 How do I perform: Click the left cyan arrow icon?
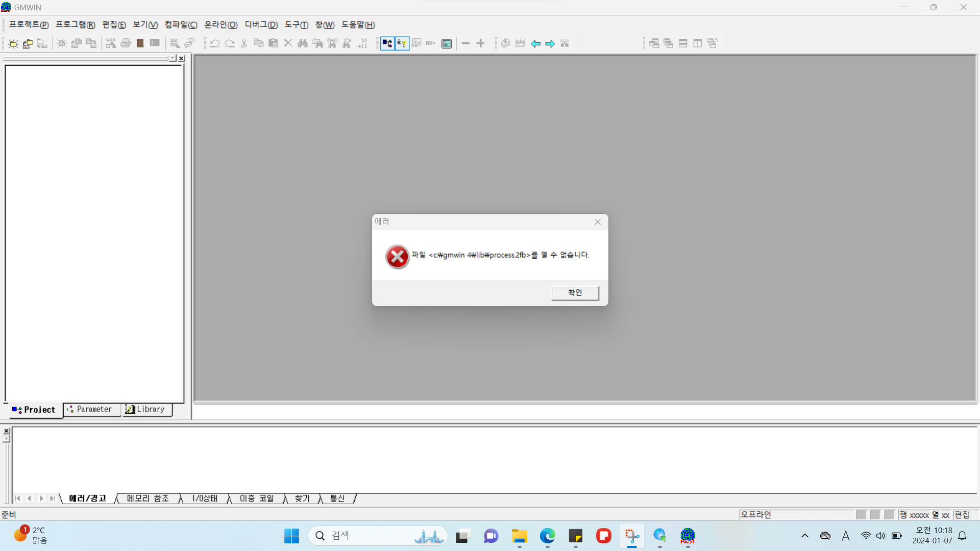[535, 44]
